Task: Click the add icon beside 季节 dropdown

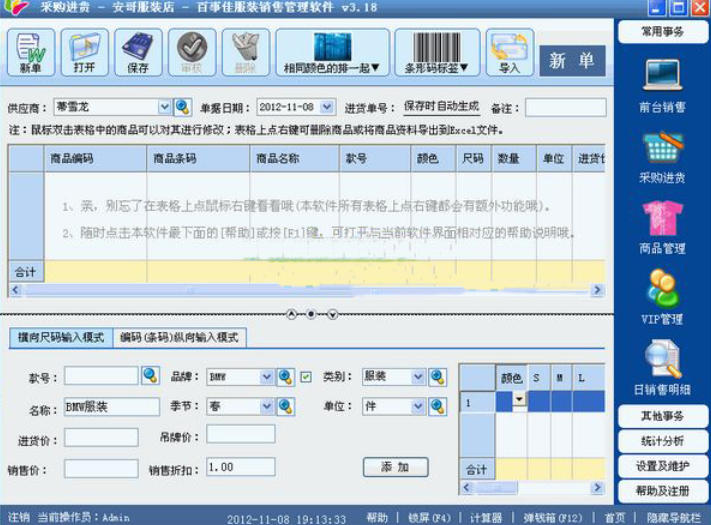Action: coord(286,407)
